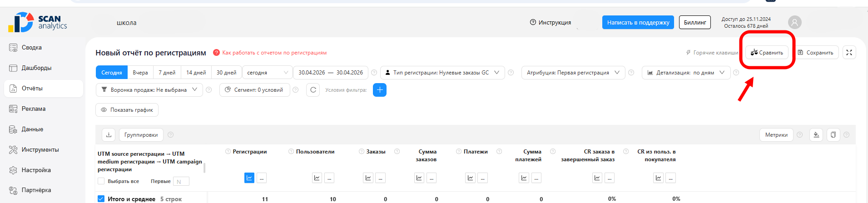Open Настройка sidebar item
Image resolution: width=868 pixels, height=203 pixels.
[36, 170]
